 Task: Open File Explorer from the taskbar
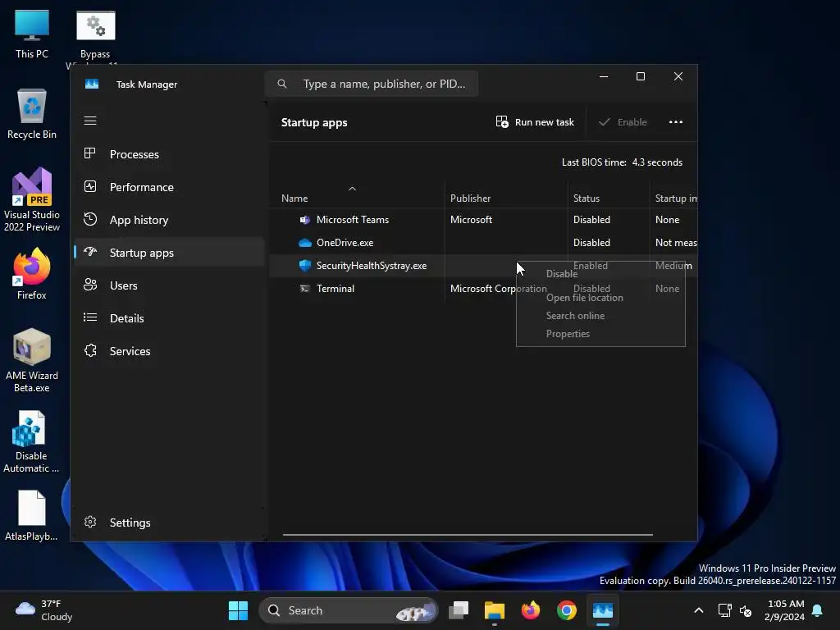(495, 610)
